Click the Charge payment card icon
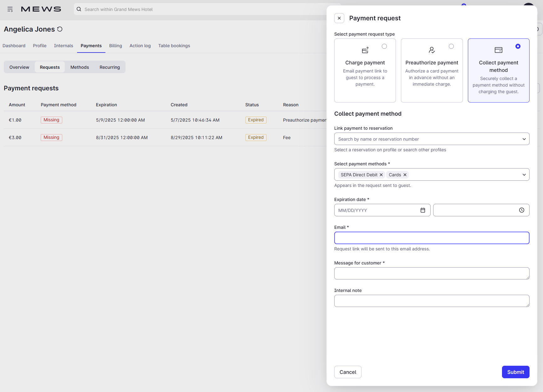The width and height of the screenshot is (543, 392). coord(365,50)
